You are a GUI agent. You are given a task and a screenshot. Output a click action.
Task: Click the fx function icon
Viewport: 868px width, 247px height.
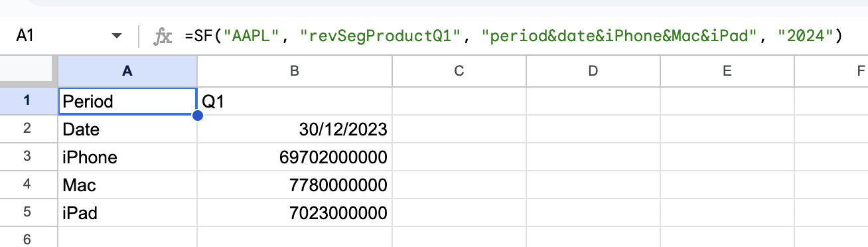(163, 37)
